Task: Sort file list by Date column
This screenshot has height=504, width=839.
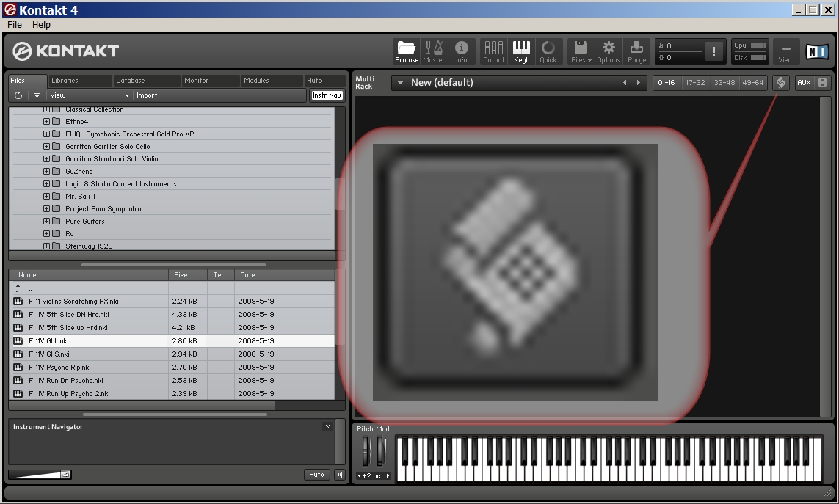Action: pyautogui.click(x=285, y=274)
